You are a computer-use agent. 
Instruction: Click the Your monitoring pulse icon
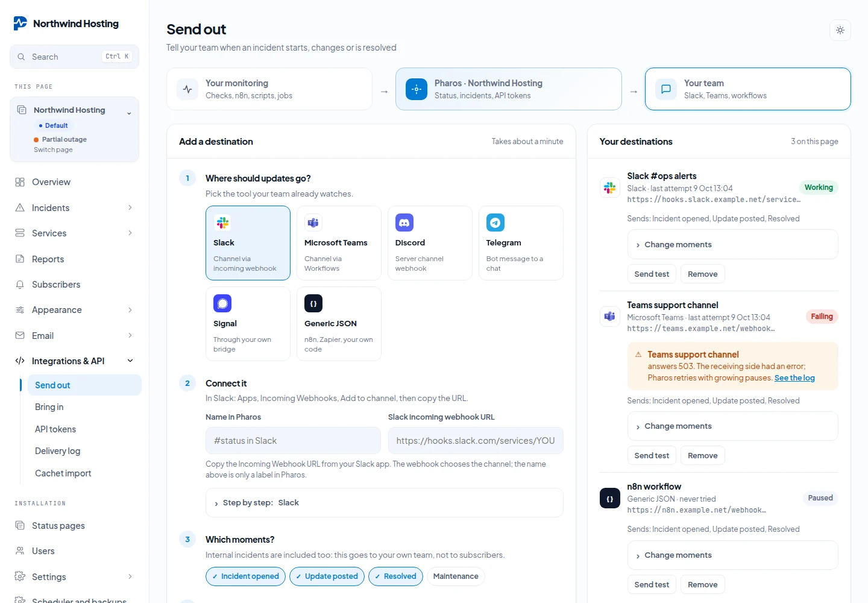point(187,89)
